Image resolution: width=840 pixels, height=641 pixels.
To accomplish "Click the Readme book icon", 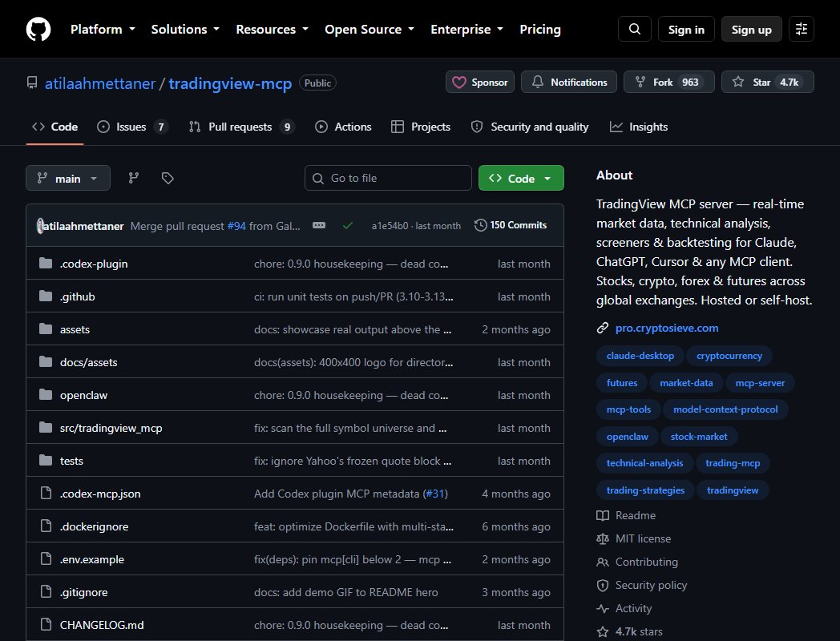I will pos(603,515).
